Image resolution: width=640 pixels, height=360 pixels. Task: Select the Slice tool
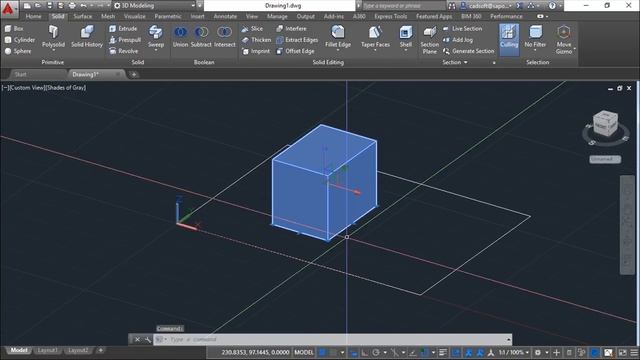(x=252, y=29)
